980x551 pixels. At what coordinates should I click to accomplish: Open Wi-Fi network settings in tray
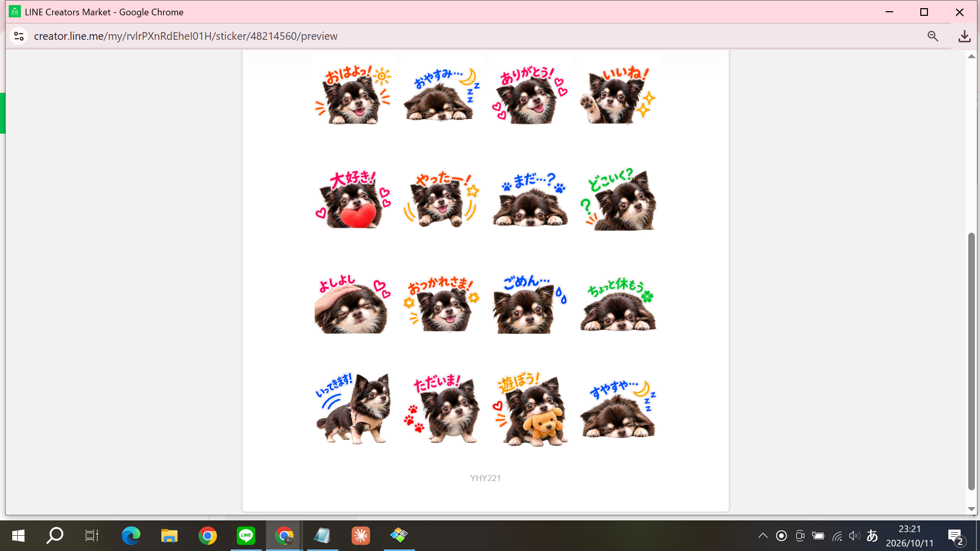[x=837, y=536]
